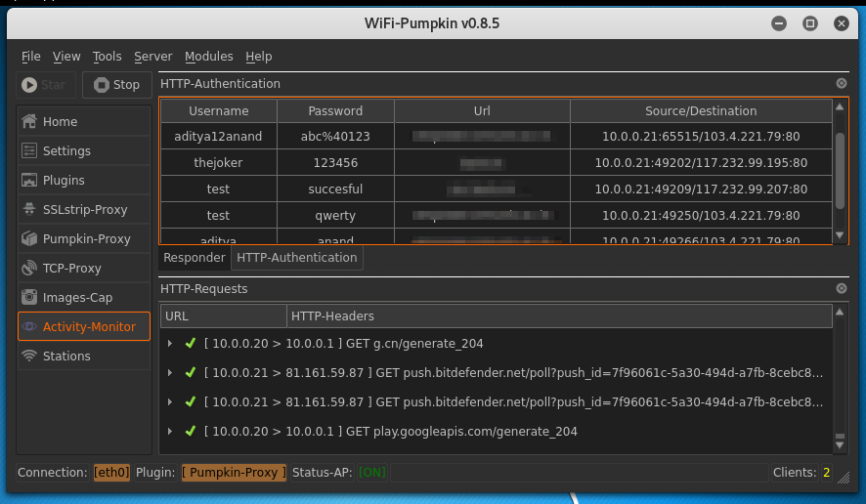Viewport: 866px width, 504px height.
Task: Click the Stop button label
Action: click(x=126, y=84)
